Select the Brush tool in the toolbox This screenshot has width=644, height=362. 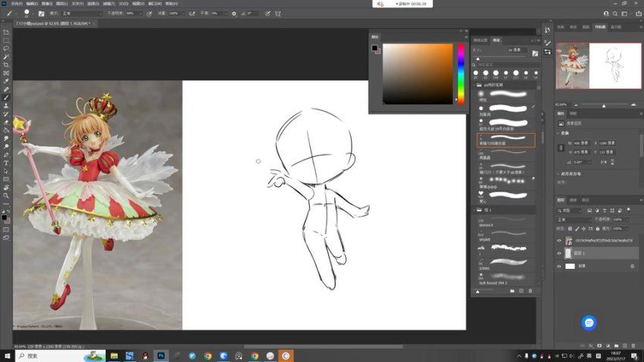[6, 97]
